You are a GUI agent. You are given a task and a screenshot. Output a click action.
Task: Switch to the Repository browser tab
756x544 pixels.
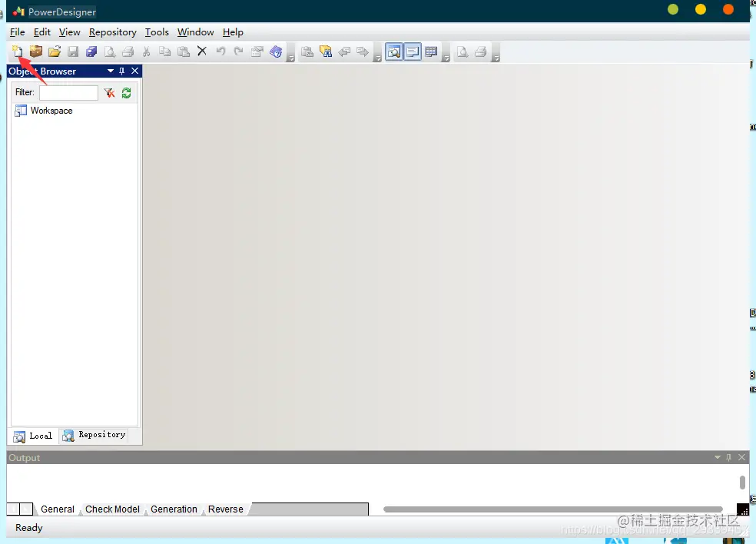tap(94, 435)
